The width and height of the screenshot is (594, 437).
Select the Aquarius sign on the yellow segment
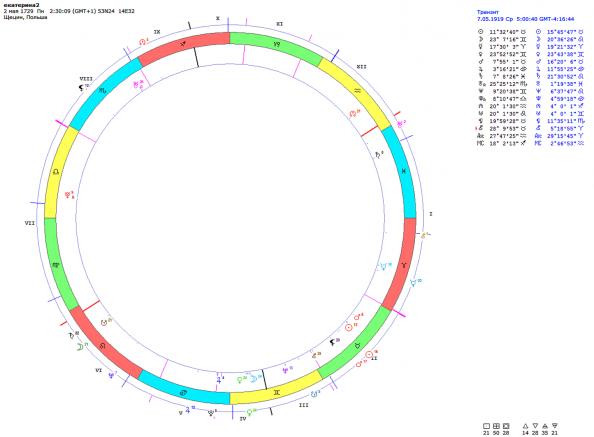pos(358,91)
